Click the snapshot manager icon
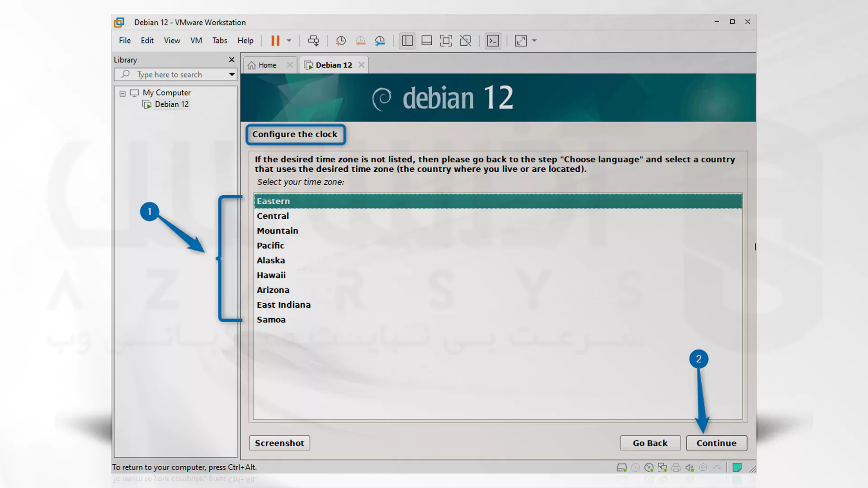868x488 pixels. (x=380, y=41)
